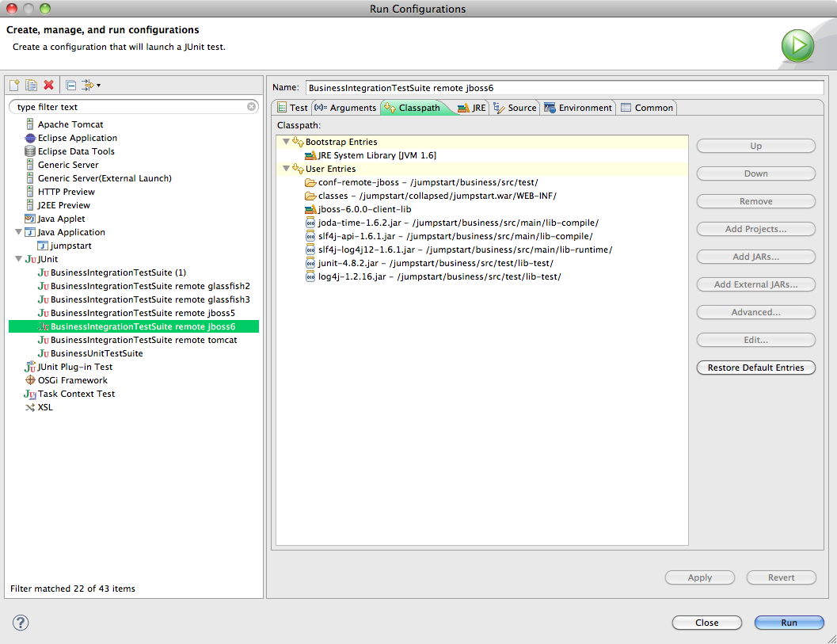This screenshot has width=837, height=644.
Task: Collapse the Bootstrap Entries node
Action: [x=286, y=142]
